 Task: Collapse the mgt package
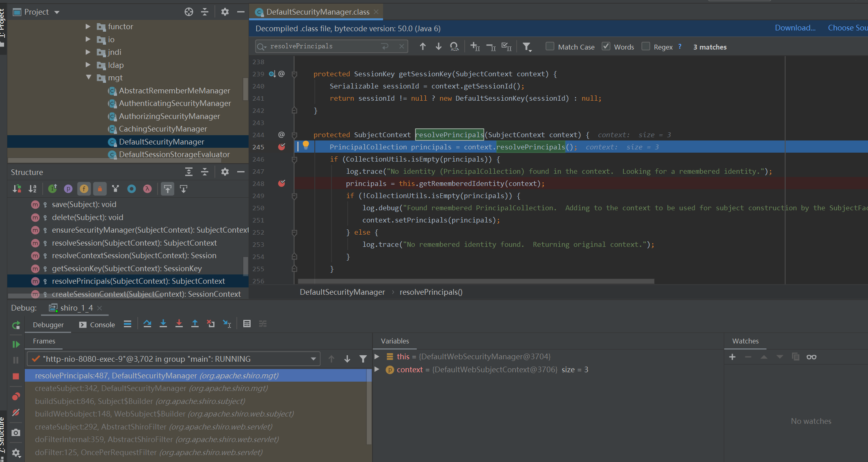pyautogui.click(x=88, y=78)
